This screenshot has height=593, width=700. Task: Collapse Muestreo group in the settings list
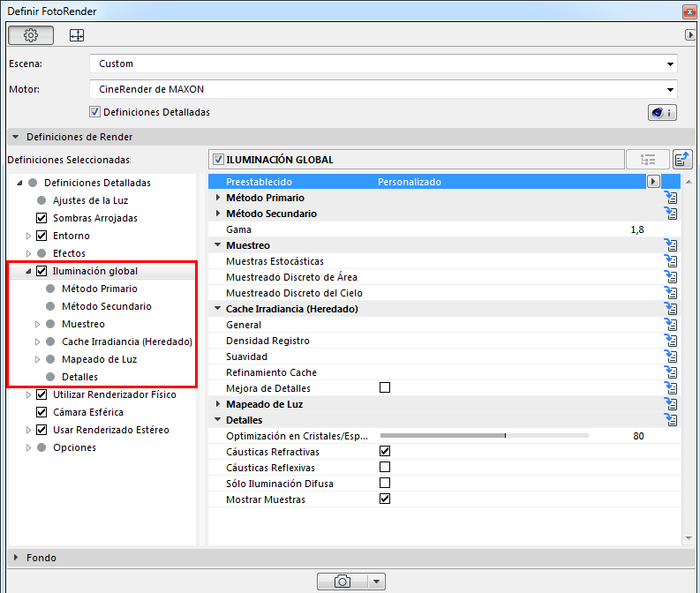(x=217, y=245)
